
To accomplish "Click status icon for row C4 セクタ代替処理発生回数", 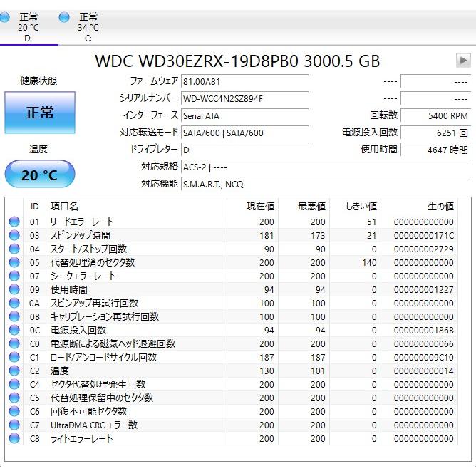I will pyautogui.click(x=14, y=384).
